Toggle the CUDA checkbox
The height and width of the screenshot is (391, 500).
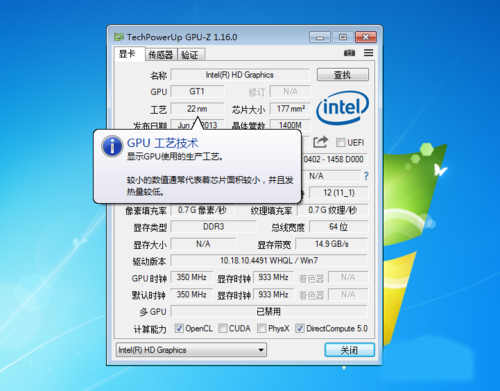(x=222, y=328)
